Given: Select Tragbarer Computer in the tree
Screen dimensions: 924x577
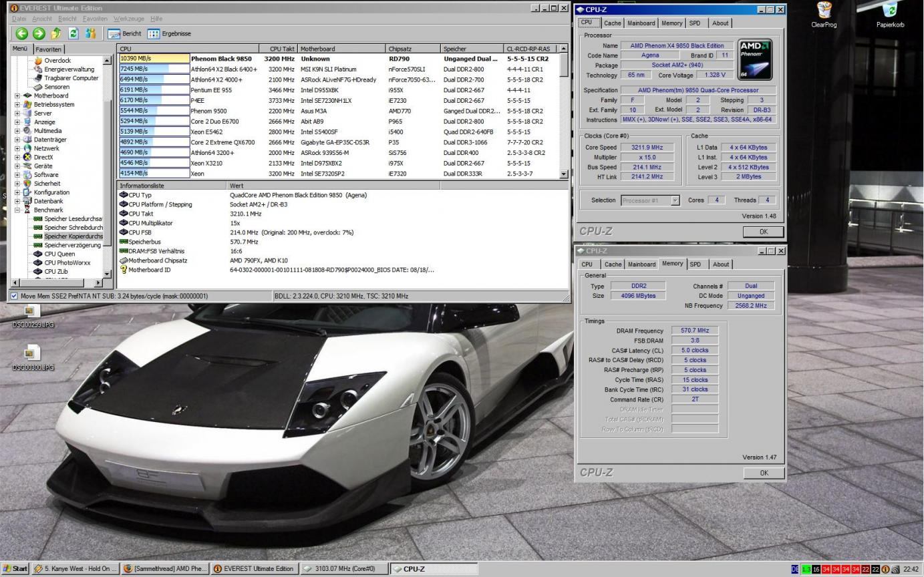Looking at the screenshot, I should point(65,78).
